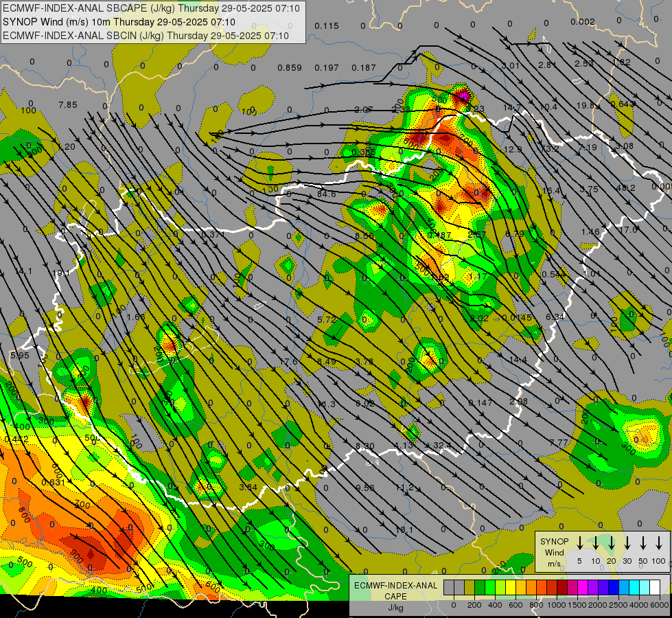Select the white swatch in the CAPE legend
The height and width of the screenshot is (618, 672).
654,588
